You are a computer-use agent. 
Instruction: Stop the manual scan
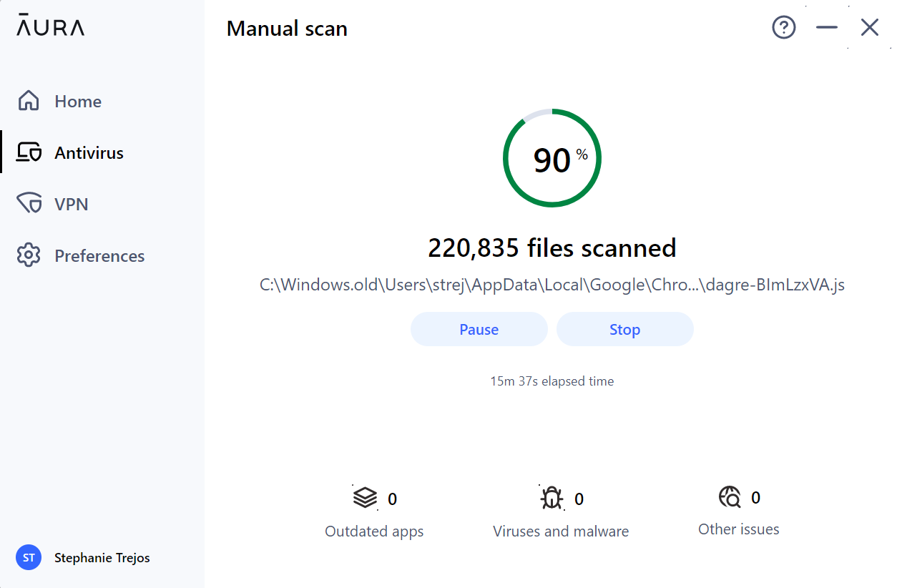pos(624,329)
